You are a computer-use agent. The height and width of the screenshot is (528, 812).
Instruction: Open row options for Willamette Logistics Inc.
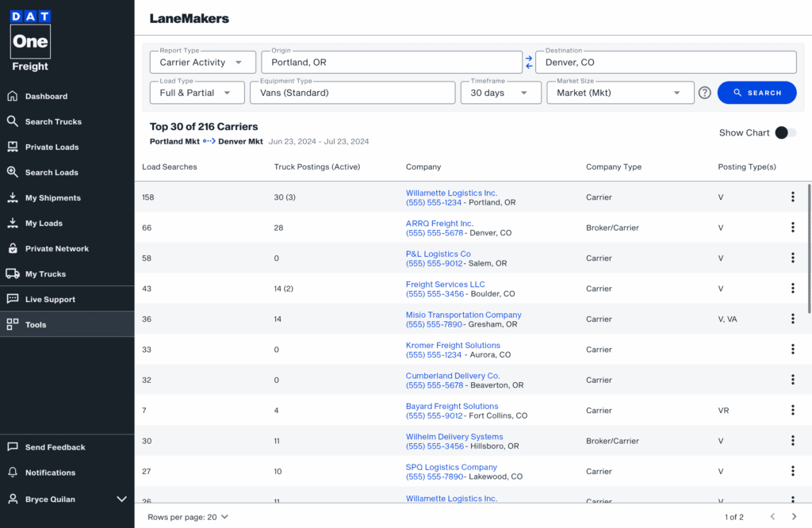point(792,197)
